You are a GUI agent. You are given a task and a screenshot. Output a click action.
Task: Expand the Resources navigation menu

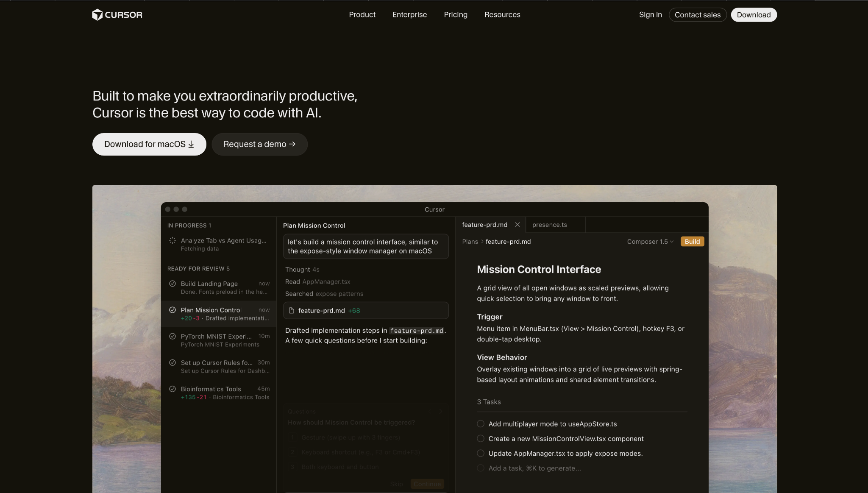502,15
